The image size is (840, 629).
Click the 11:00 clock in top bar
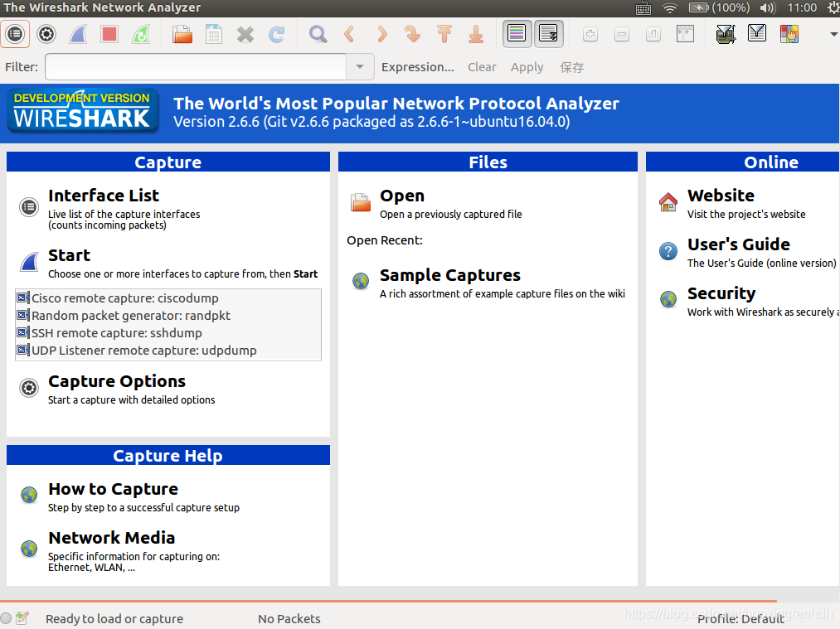click(802, 7)
